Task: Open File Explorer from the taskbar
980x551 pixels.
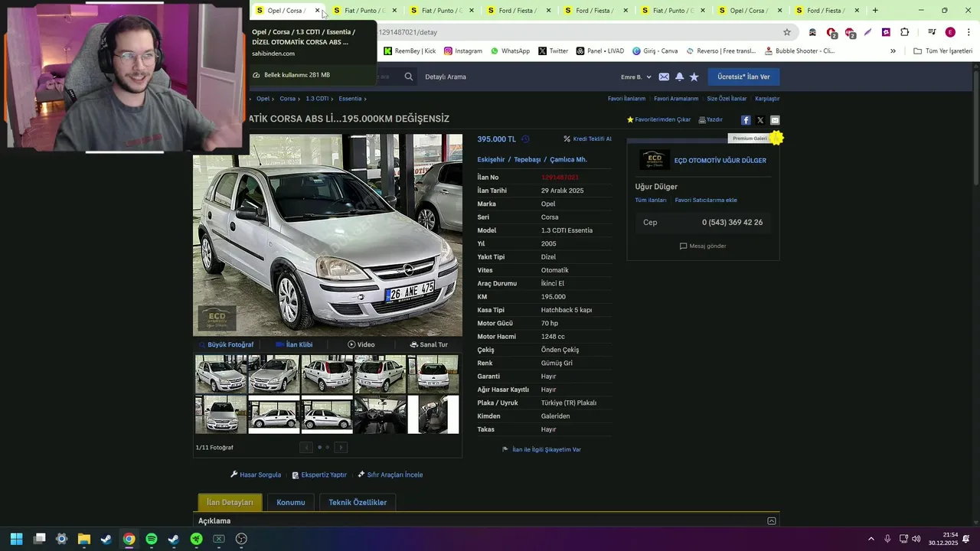Action: click(84, 539)
